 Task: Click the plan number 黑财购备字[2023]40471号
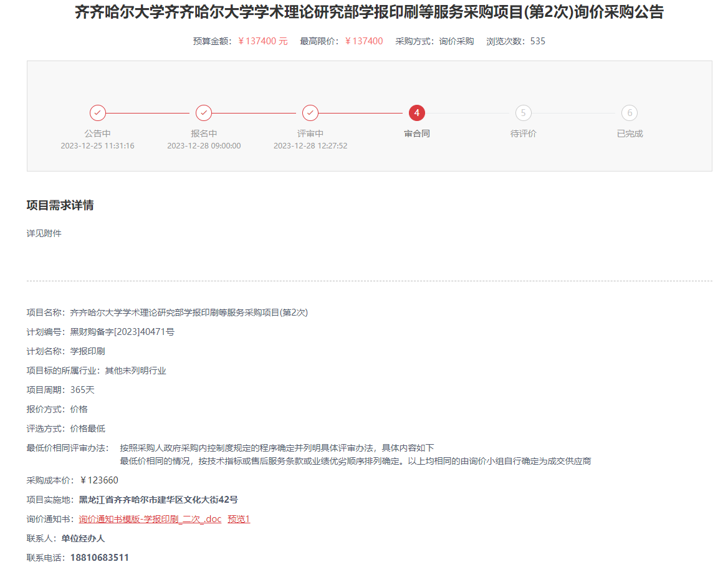tap(122, 332)
